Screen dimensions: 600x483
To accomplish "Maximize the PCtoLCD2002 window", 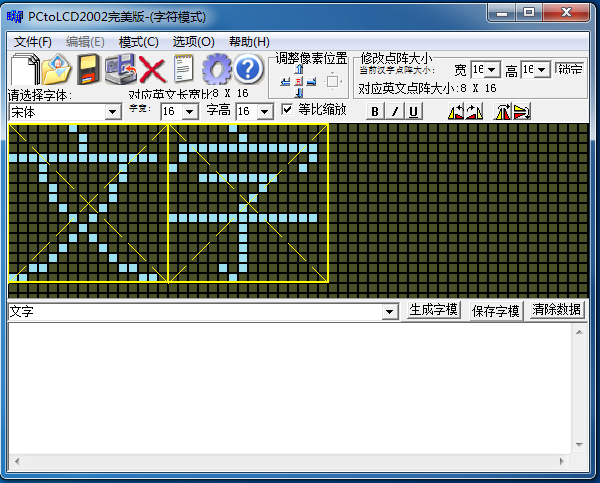I will coord(529,12).
